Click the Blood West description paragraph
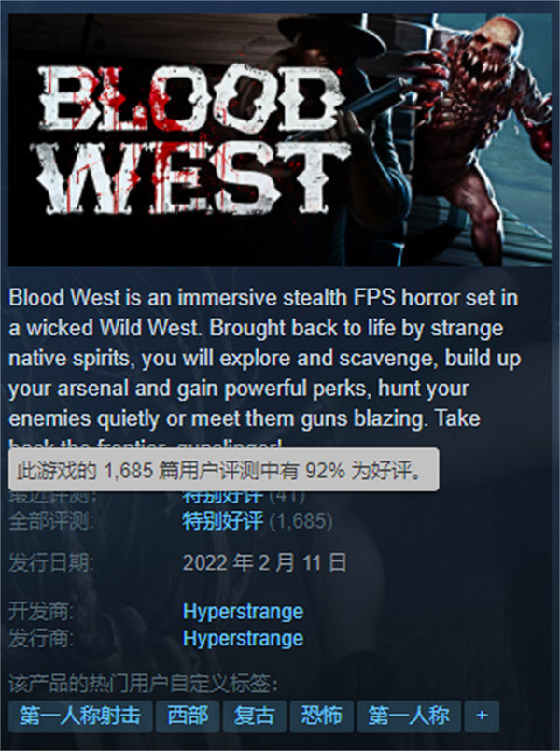This screenshot has width=560, height=751. (265, 368)
